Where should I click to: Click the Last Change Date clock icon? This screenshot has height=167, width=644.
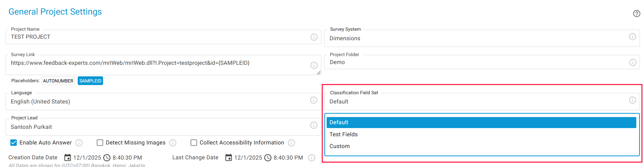tap(268, 158)
